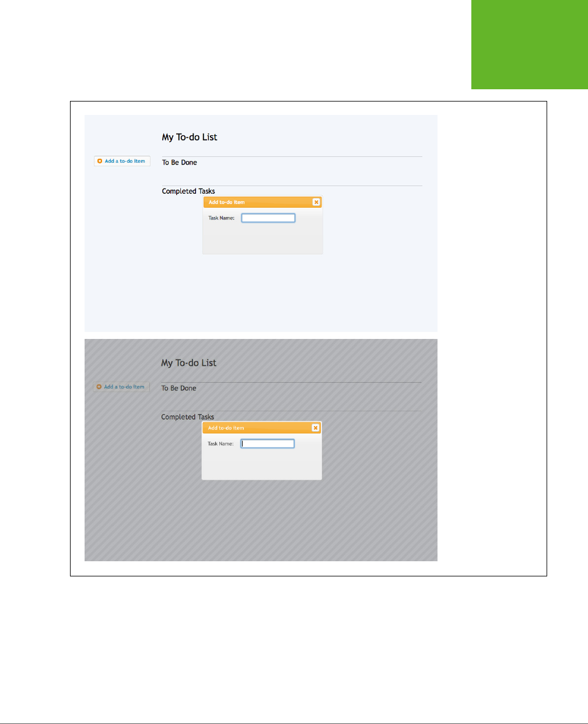Screen dimensions: 588x724
Task: Click 'To Be Done' heading in top screenshot
Action: pos(180,162)
